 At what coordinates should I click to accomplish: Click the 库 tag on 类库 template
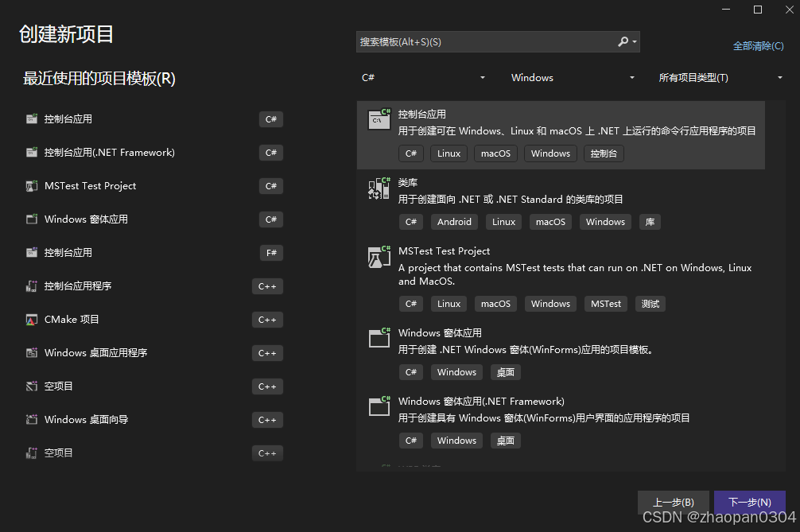click(650, 222)
